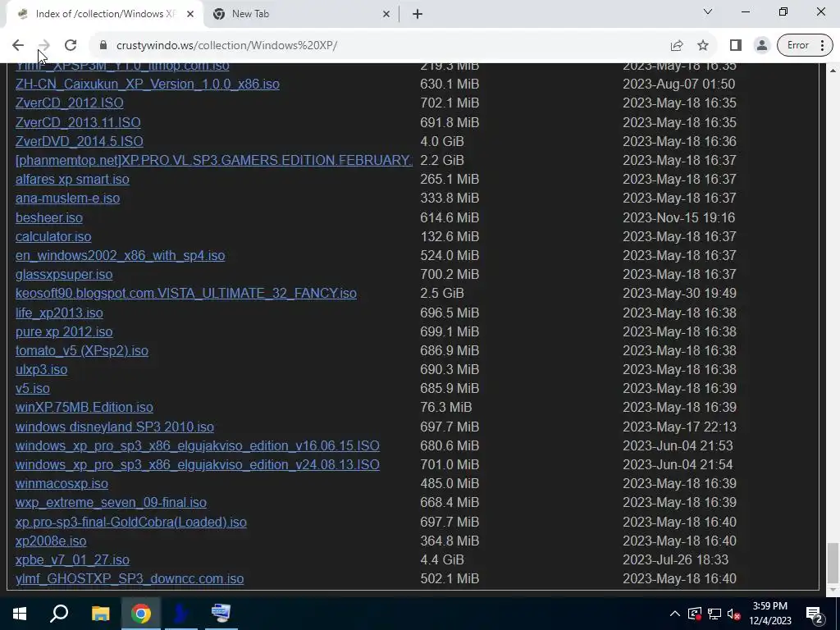
Task: Click the Error update button
Action: point(797,46)
